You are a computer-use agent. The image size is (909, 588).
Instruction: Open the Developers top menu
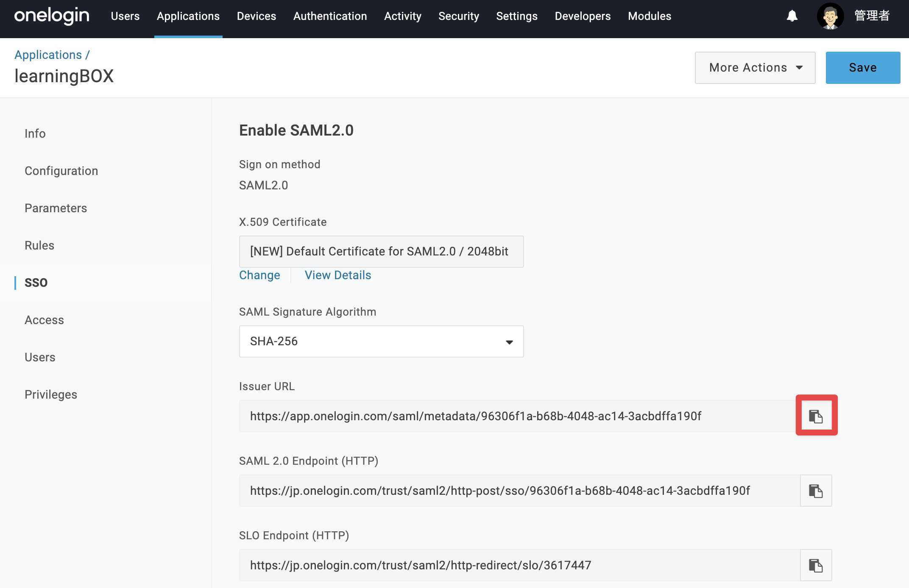tap(583, 16)
